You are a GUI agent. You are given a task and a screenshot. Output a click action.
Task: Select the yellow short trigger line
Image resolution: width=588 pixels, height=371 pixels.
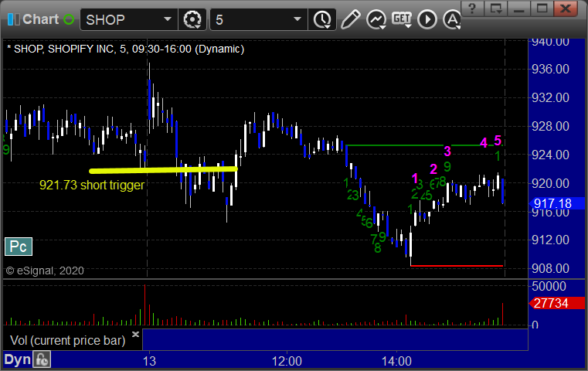[163, 170]
